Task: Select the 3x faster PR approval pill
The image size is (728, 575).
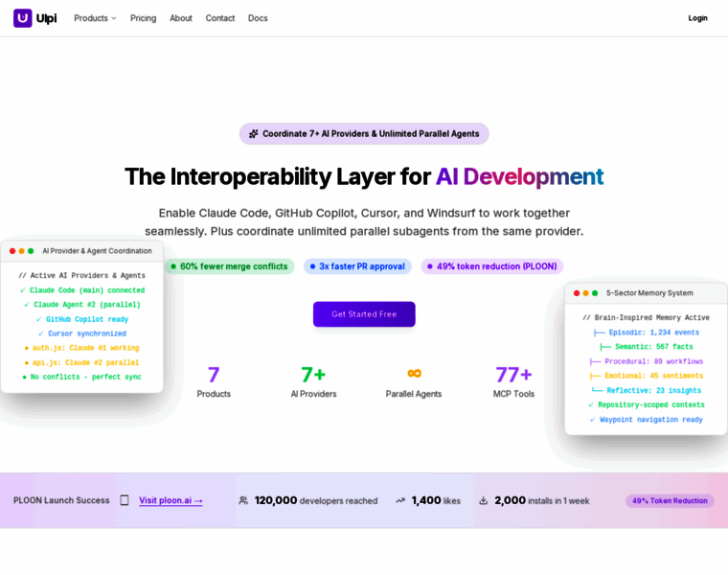Action: tap(357, 266)
